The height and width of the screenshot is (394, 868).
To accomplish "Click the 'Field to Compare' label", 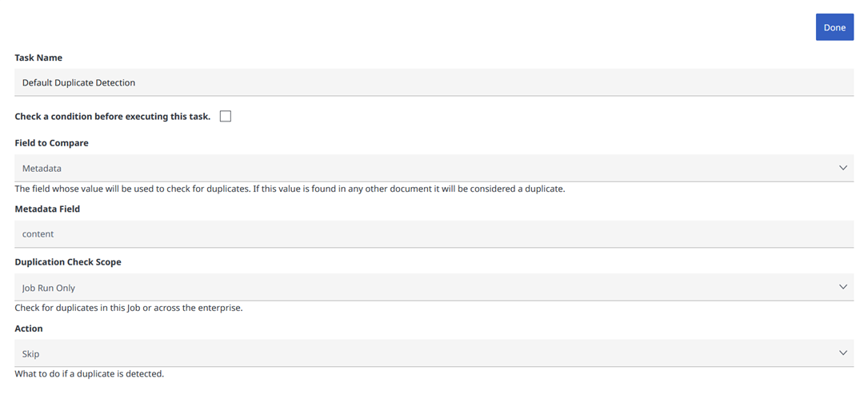I will click(52, 143).
